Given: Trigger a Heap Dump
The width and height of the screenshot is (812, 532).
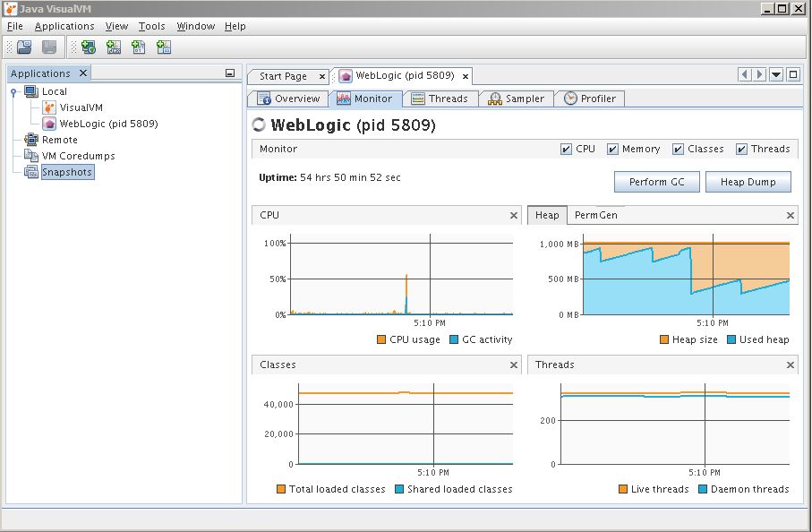Looking at the screenshot, I should (748, 182).
